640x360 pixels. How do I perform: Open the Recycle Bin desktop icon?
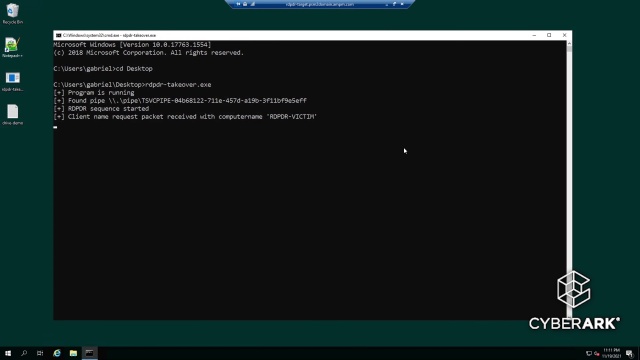pyautogui.click(x=12, y=13)
